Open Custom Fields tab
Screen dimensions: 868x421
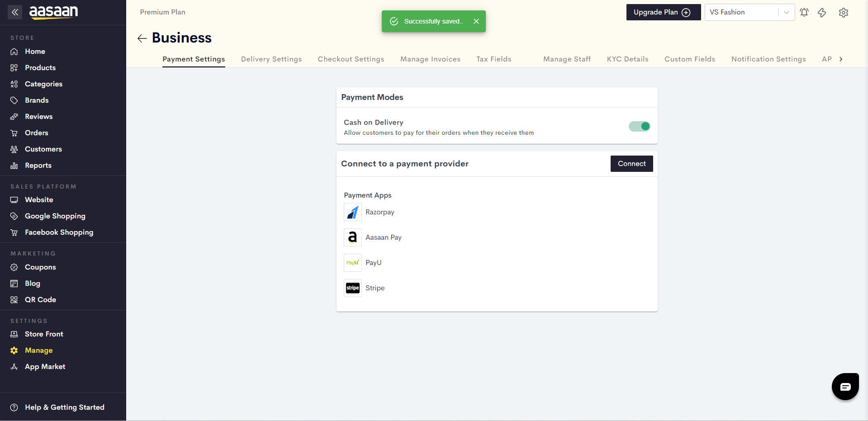pyautogui.click(x=690, y=59)
